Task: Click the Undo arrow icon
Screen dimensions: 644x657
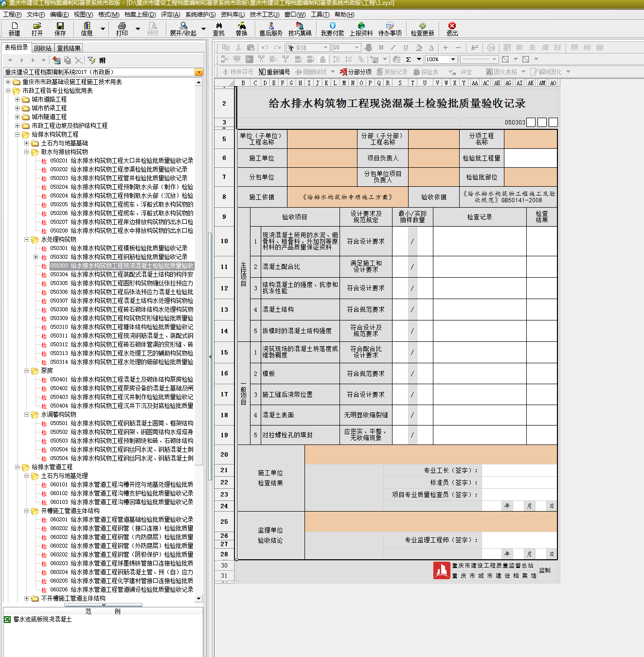Action: pos(265,48)
